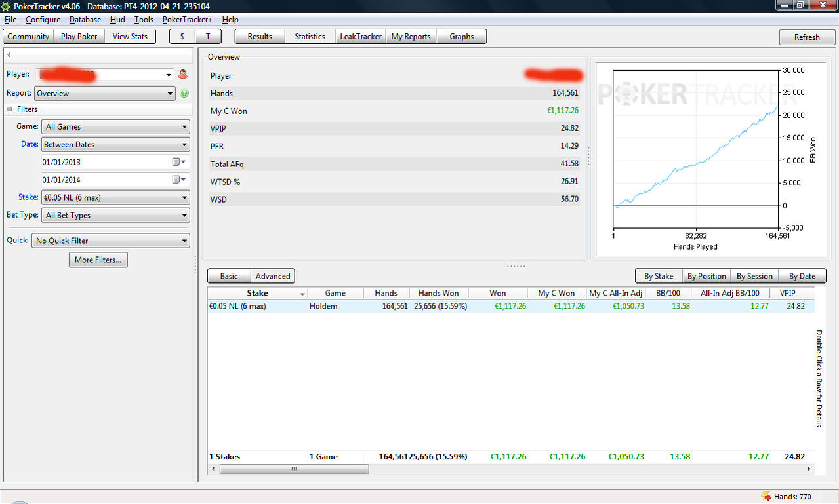Image resolution: width=839 pixels, height=504 pixels.
Task: Click the Hands: 770 status bar entry
Action: [x=792, y=497]
